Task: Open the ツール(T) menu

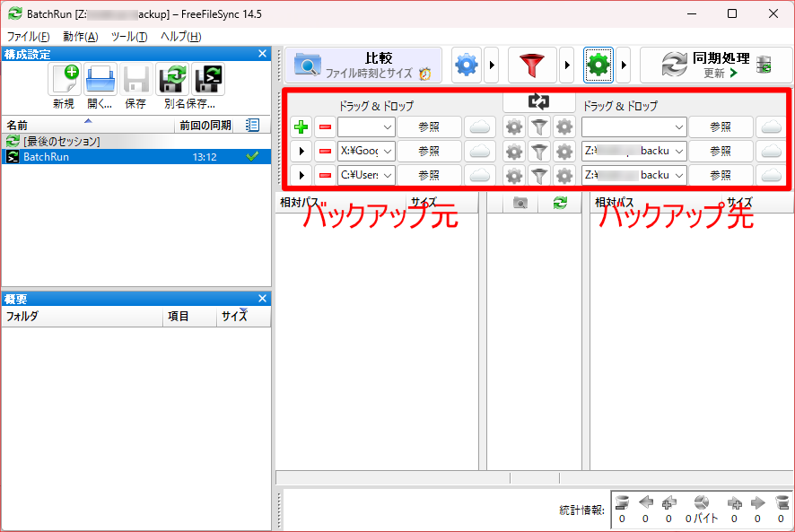Action: point(128,37)
